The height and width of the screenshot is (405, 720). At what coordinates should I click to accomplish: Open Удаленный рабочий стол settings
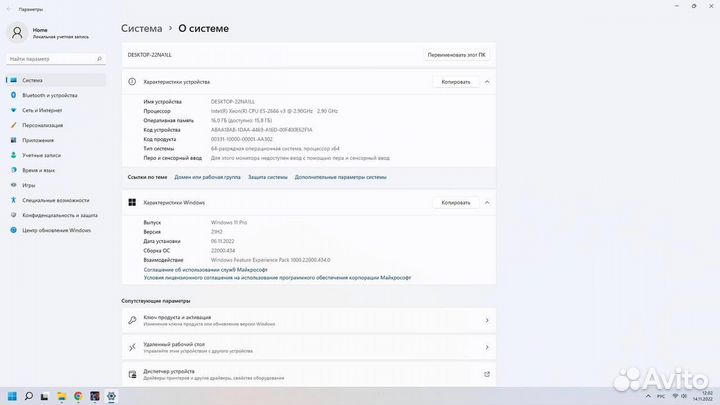309,347
